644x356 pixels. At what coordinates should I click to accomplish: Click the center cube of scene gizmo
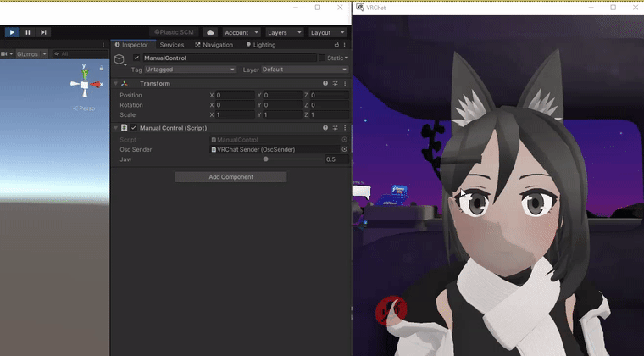pos(85,85)
